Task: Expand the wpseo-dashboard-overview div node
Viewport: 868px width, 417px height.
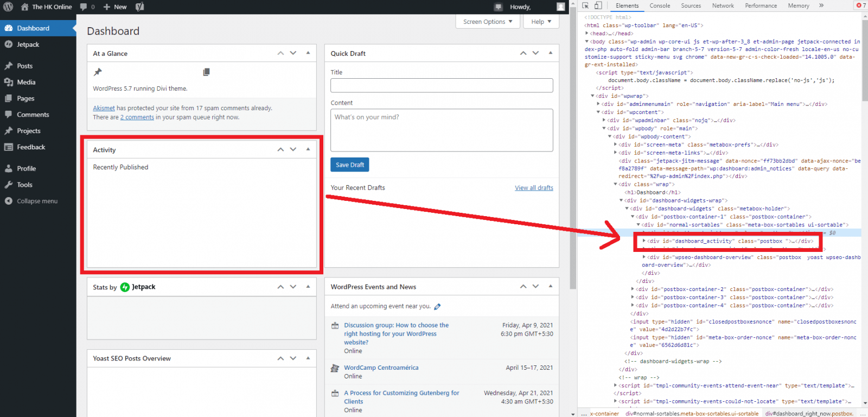Action: pos(644,257)
